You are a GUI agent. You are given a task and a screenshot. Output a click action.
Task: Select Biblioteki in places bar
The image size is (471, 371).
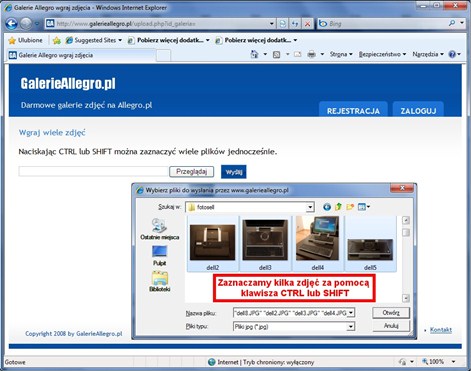coord(160,281)
